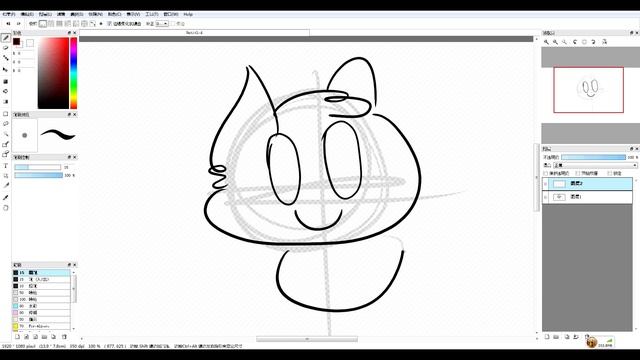Select the rectangular Select tool

pyautogui.click(x=6, y=113)
